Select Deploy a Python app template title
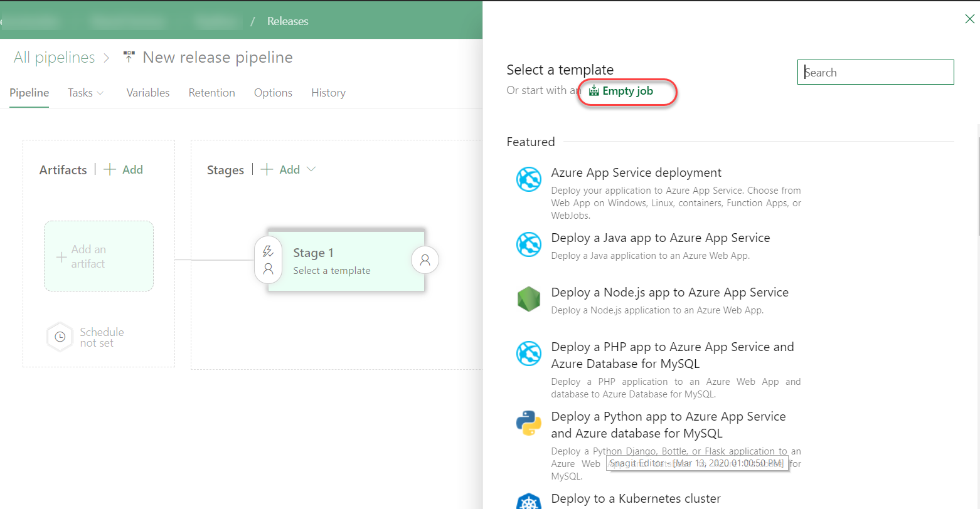Image resolution: width=980 pixels, height=509 pixels. [668, 424]
